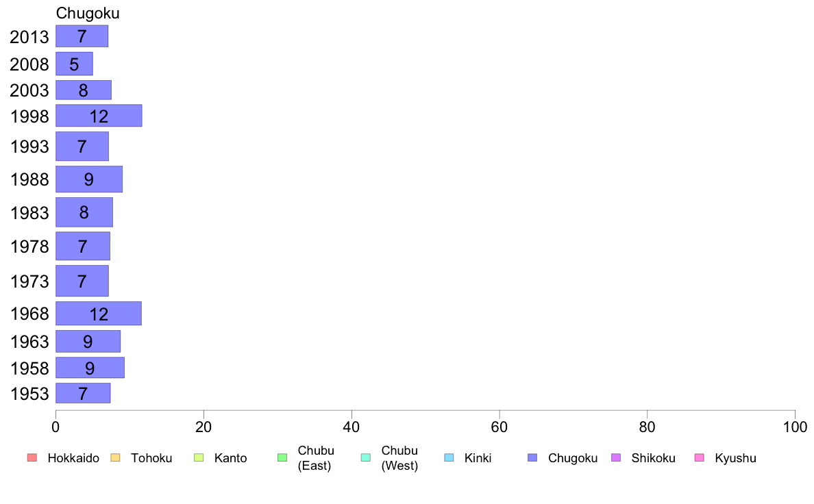Click the Tohoku orange legend swatch
The width and height of the screenshot is (814, 504).
point(115,457)
